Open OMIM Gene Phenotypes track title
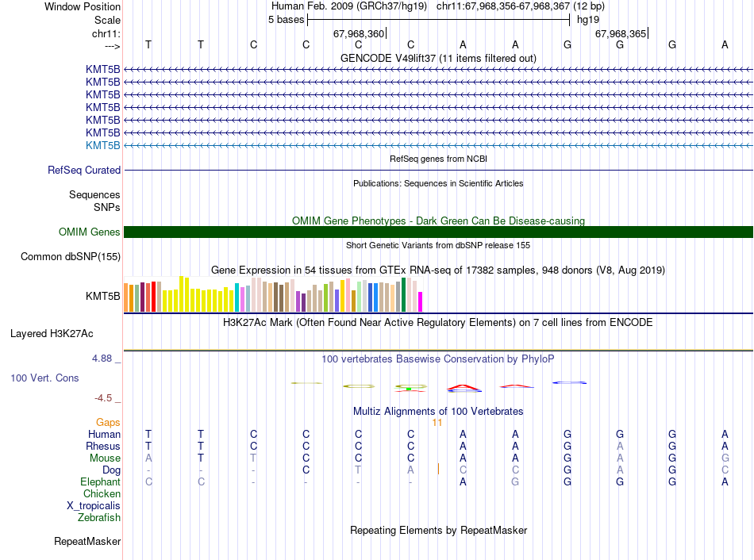 pos(438,221)
